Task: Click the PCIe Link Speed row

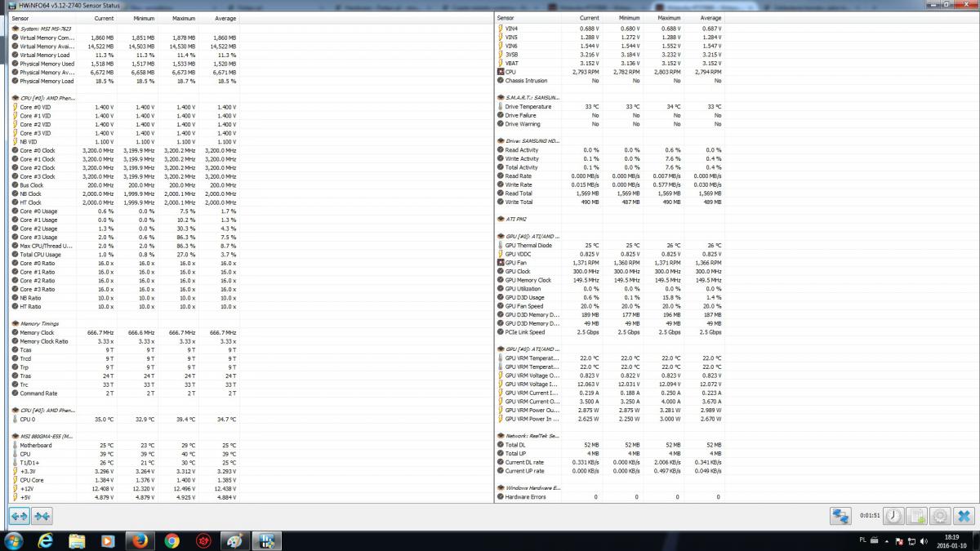Action: tap(610, 332)
